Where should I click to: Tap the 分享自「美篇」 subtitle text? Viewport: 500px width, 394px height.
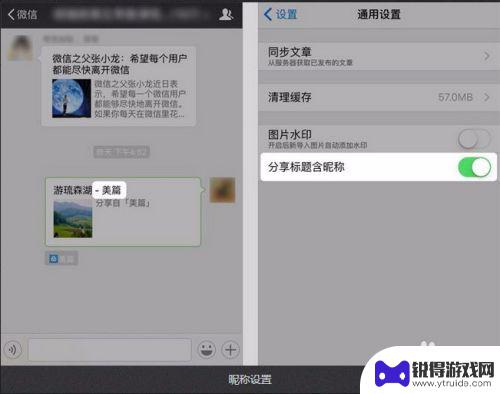(x=123, y=203)
